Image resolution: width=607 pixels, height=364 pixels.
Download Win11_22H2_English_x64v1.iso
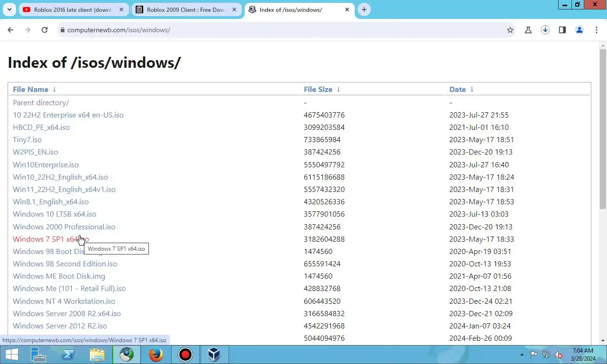coord(64,189)
